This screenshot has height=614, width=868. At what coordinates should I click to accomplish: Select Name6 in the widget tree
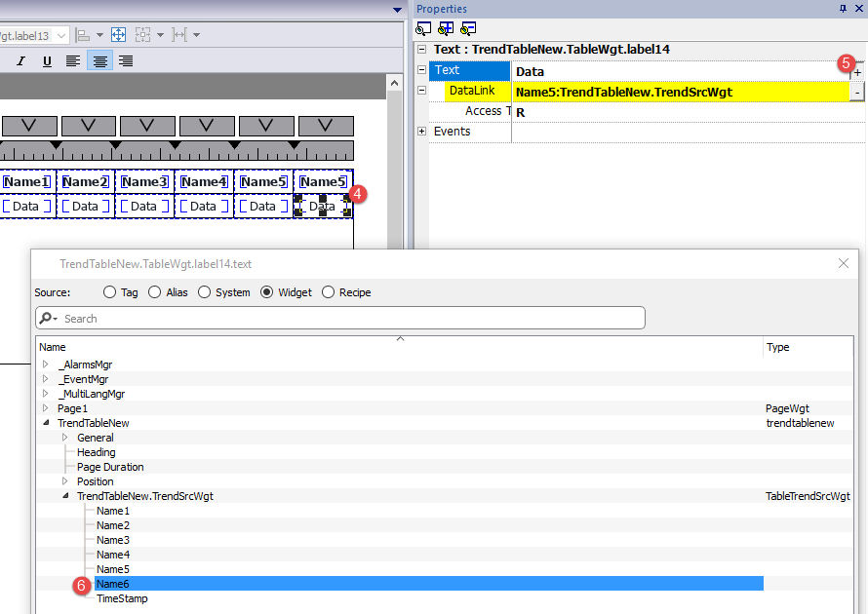click(x=112, y=584)
